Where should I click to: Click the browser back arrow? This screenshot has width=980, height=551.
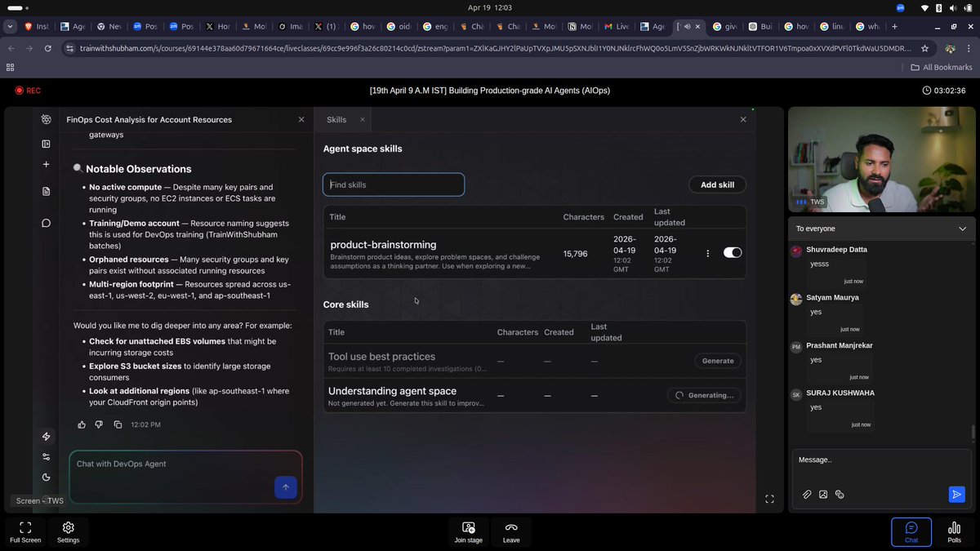[x=11, y=48]
